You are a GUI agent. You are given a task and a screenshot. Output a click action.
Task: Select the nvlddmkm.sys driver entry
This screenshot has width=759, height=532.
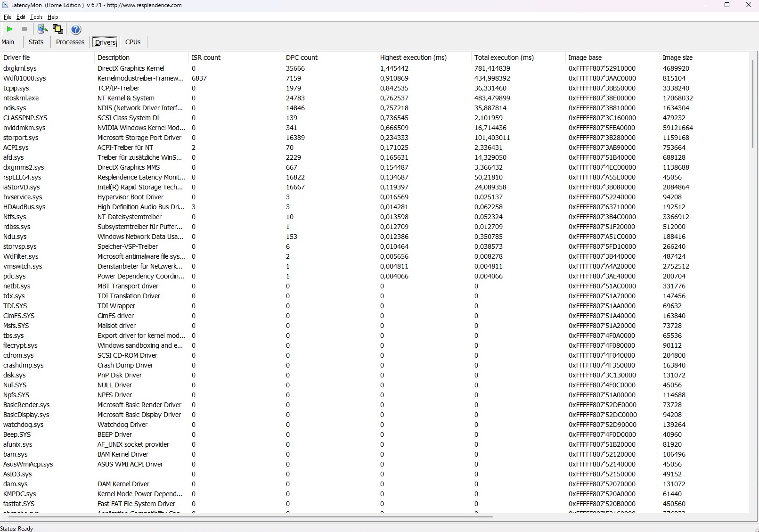[24, 128]
